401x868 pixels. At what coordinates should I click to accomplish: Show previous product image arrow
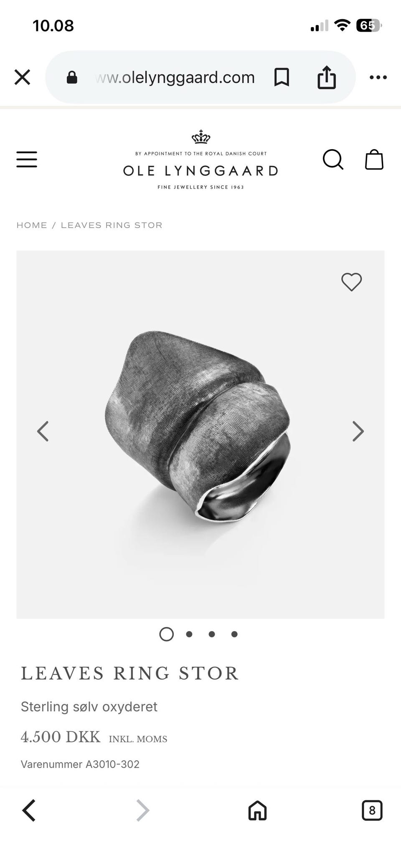point(43,431)
